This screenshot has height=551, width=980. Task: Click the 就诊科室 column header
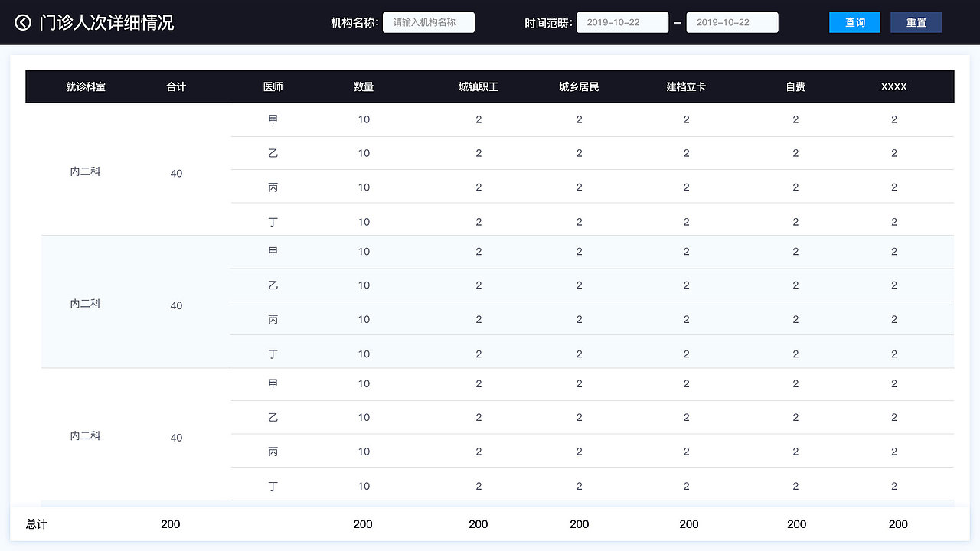(x=86, y=87)
